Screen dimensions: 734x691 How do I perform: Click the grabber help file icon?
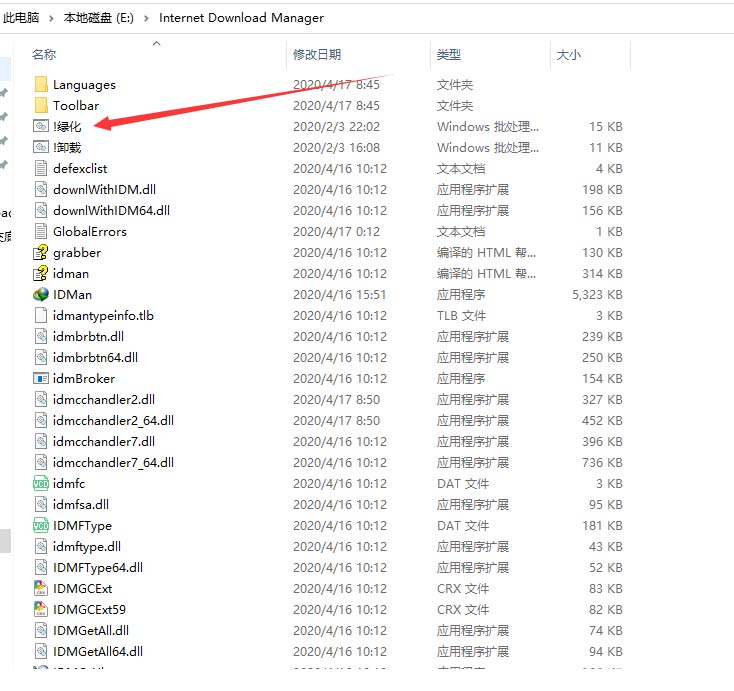[x=41, y=252]
